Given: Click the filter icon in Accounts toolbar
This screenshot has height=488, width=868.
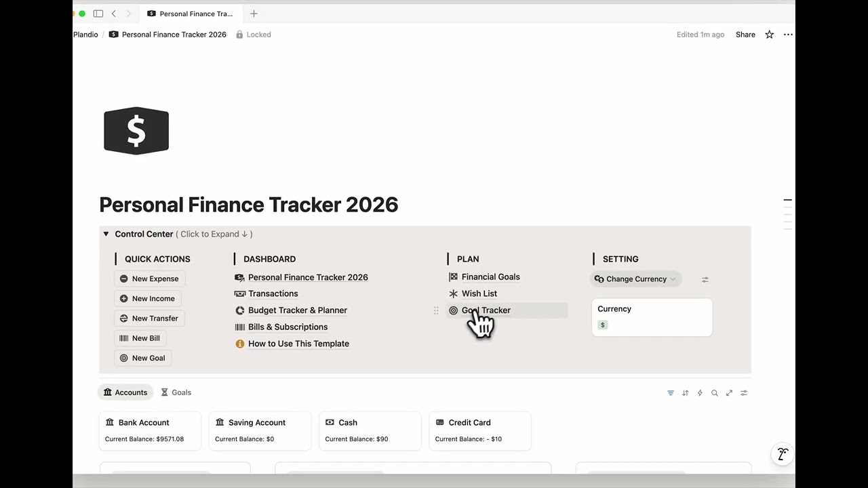Looking at the screenshot, I should (x=671, y=393).
